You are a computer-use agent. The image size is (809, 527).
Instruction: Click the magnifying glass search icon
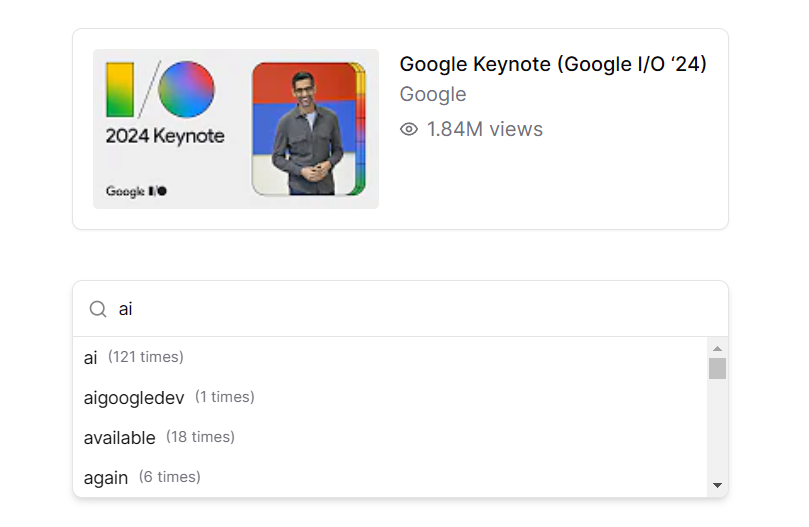coord(98,309)
